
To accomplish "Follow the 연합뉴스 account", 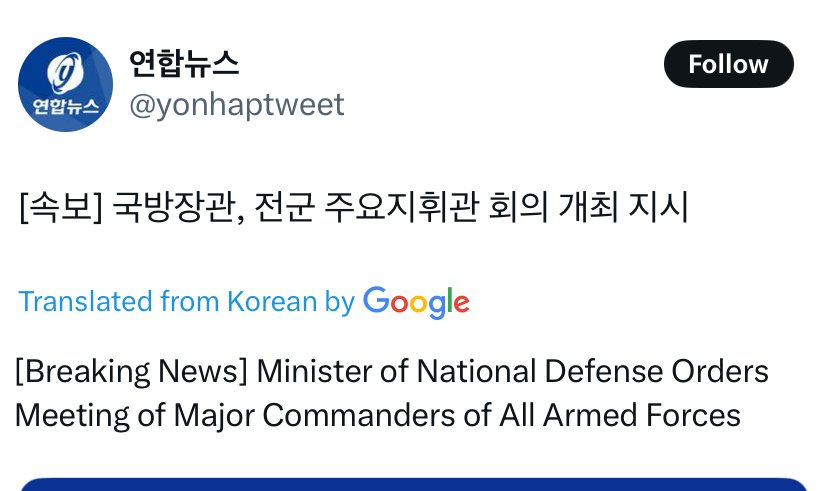I will (x=728, y=64).
